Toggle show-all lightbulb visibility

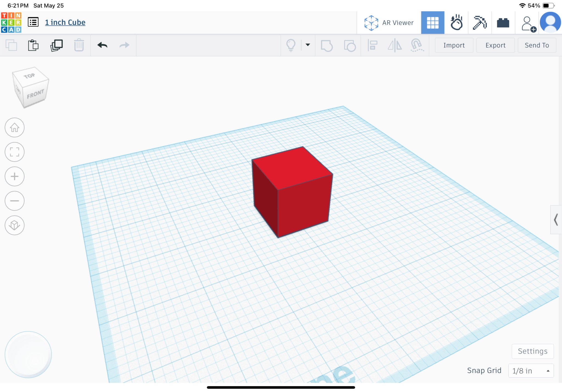coord(291,45)
